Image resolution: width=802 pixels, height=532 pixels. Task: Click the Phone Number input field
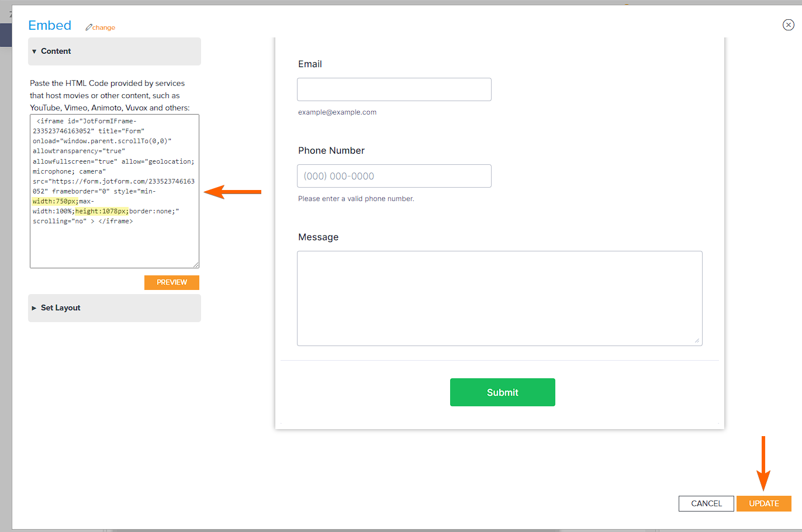pyautogui.click(x=394, y=176)
